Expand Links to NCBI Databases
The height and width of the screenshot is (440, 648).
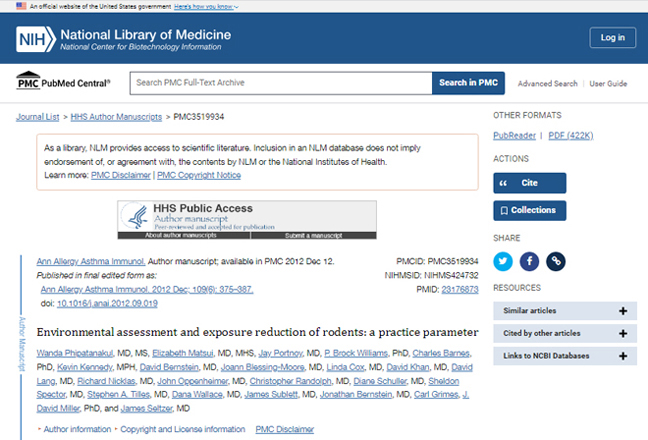(565, 356)
